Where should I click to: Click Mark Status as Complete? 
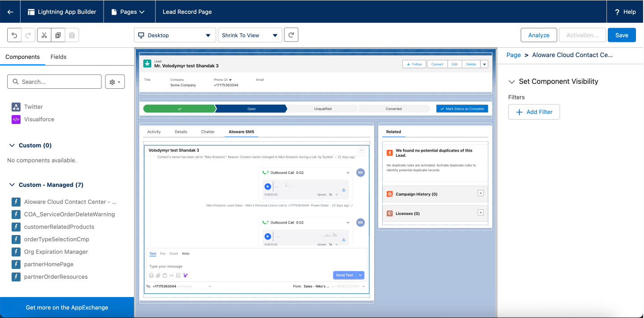pyautogui.click(x=462, y=108)
